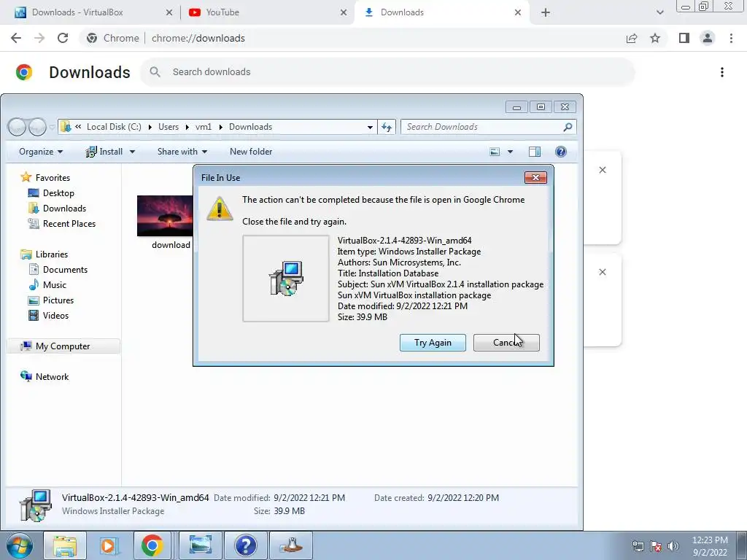Open Desktop in the navigation pane
747x560 pixels.
click(x=58, y=192)
